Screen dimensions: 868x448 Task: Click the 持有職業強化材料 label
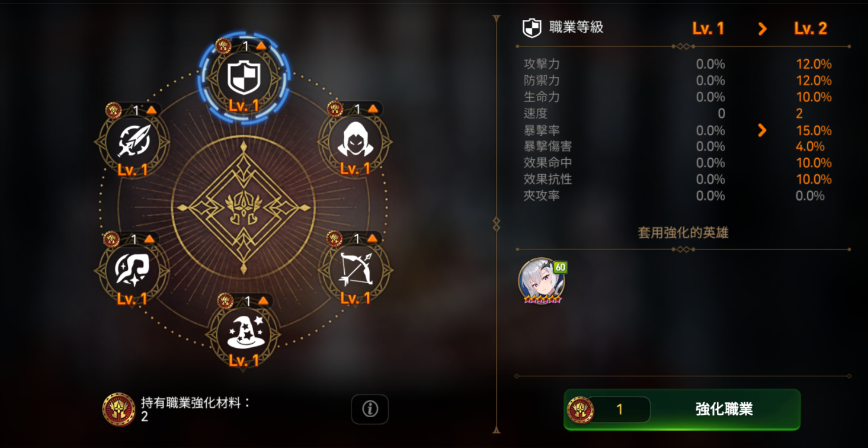tap(196, 402)
